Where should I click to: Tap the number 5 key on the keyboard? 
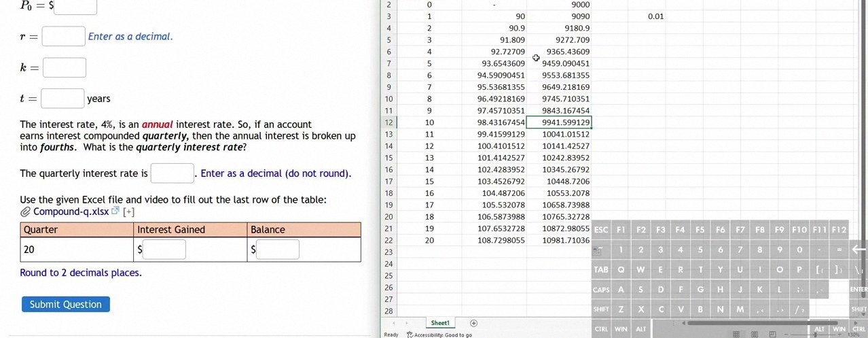(x=700, y=250)
